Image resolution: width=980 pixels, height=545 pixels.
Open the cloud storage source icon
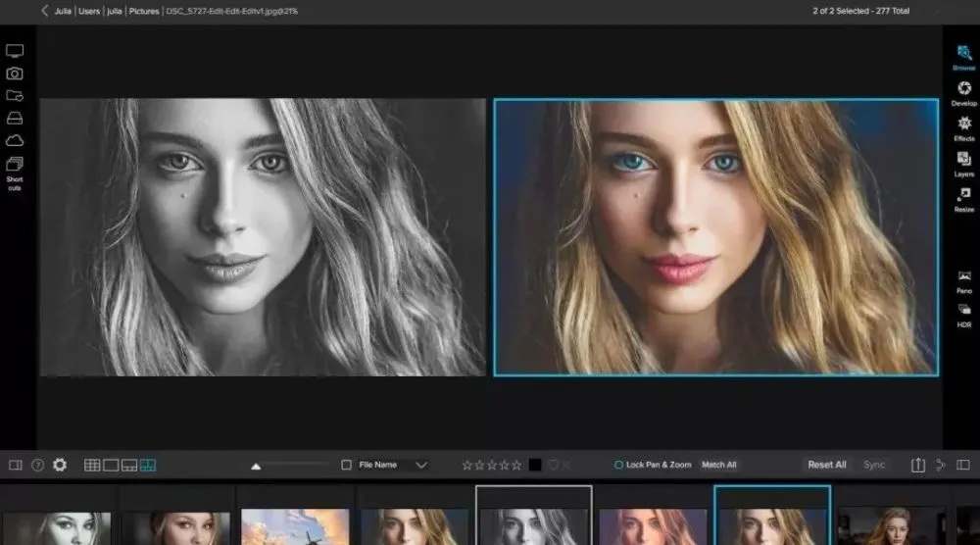(15, 140)
